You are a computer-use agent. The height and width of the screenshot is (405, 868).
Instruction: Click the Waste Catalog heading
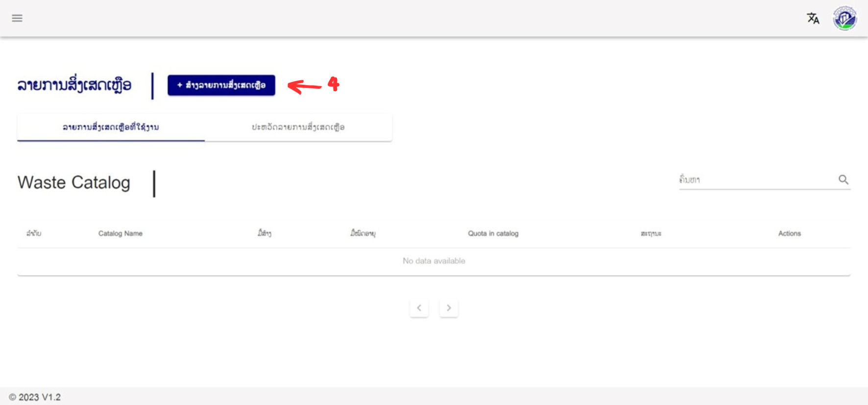click(x=74, y=183)
